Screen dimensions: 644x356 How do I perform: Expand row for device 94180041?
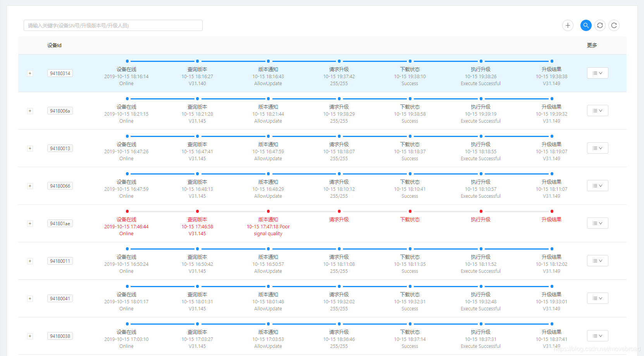click(30, 299)
